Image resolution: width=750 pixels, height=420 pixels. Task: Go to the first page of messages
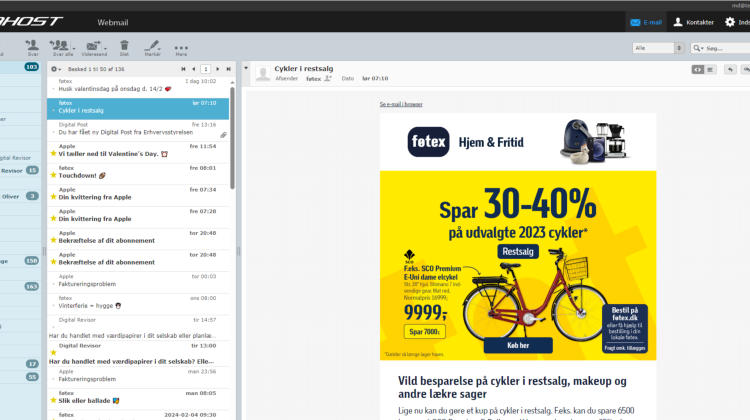[183, 69]
